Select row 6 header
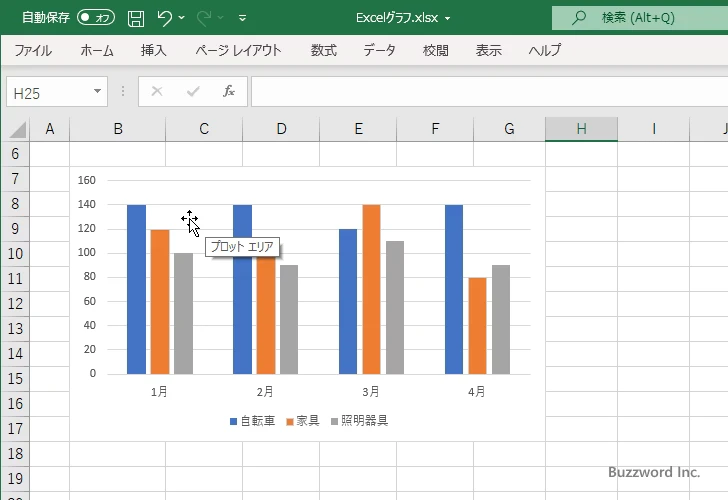This screenshot has width=728, height=500. 15,154
